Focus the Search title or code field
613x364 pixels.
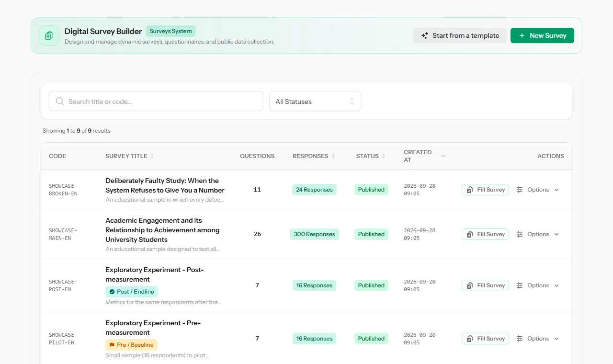click(156, 101)
